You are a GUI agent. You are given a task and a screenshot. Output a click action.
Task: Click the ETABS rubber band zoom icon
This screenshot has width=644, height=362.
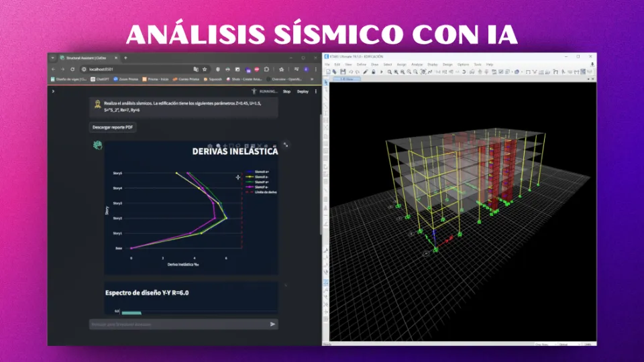coord(389,72)
